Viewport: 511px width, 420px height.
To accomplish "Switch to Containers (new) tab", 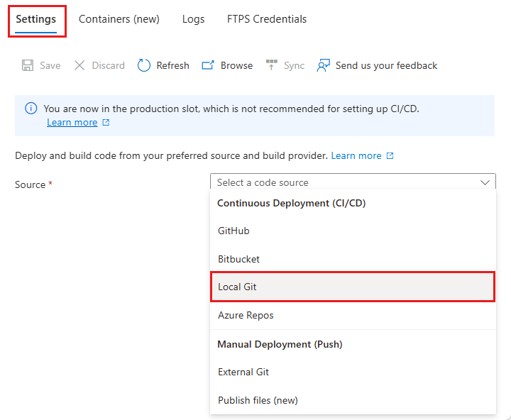I will coord(119,19).
